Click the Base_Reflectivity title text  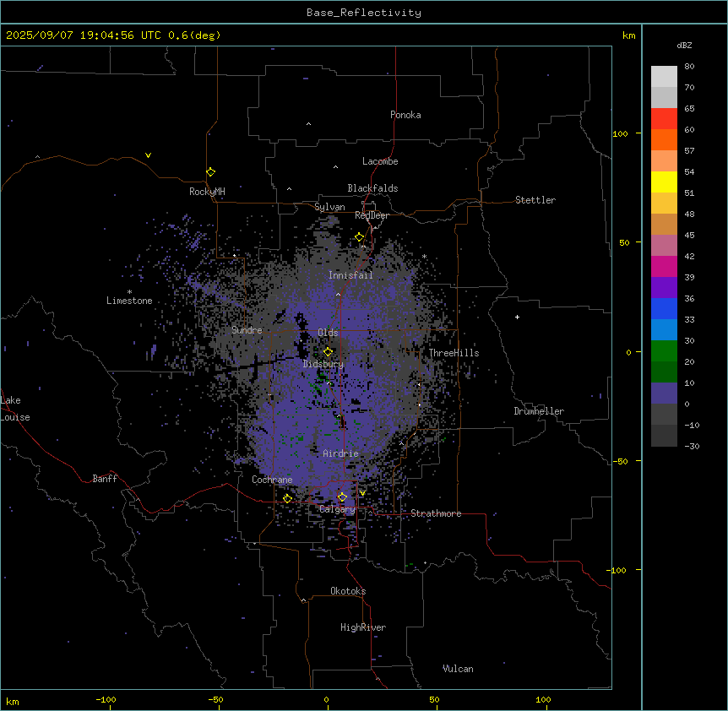point(364,13)
